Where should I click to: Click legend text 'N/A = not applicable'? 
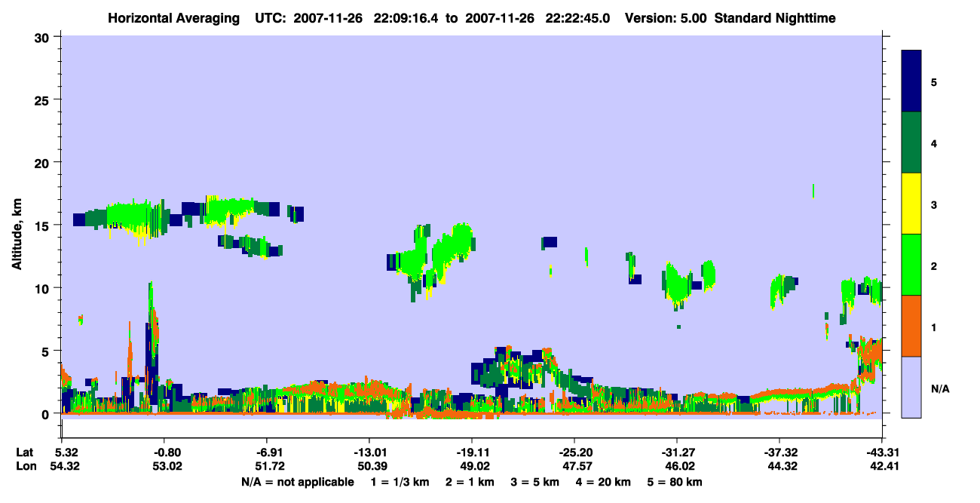pos(297,482)
